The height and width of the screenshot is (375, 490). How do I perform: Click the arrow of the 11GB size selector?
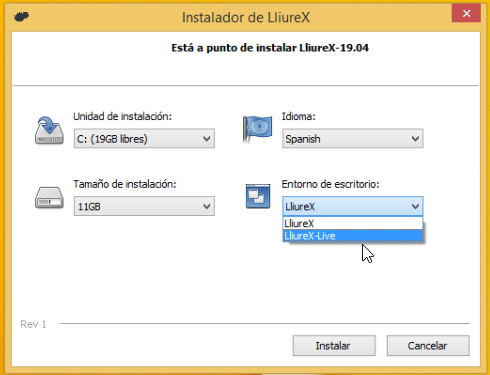pos(207,206)
